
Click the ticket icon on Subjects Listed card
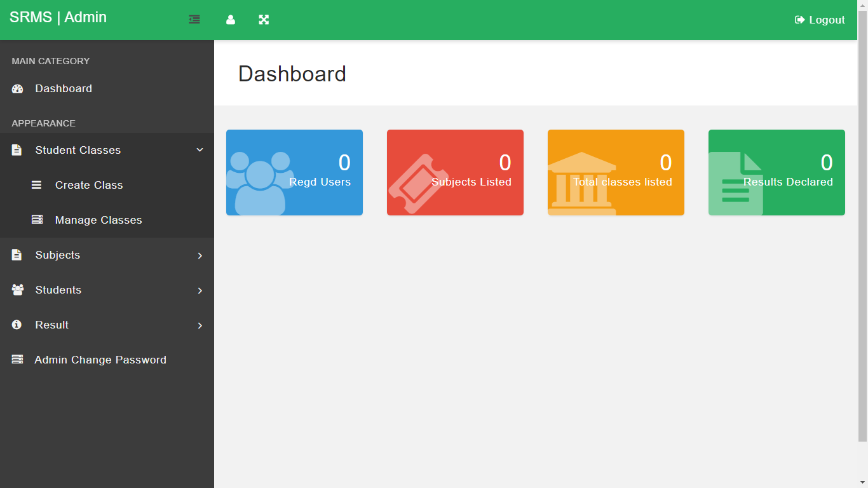coord(418,184)
